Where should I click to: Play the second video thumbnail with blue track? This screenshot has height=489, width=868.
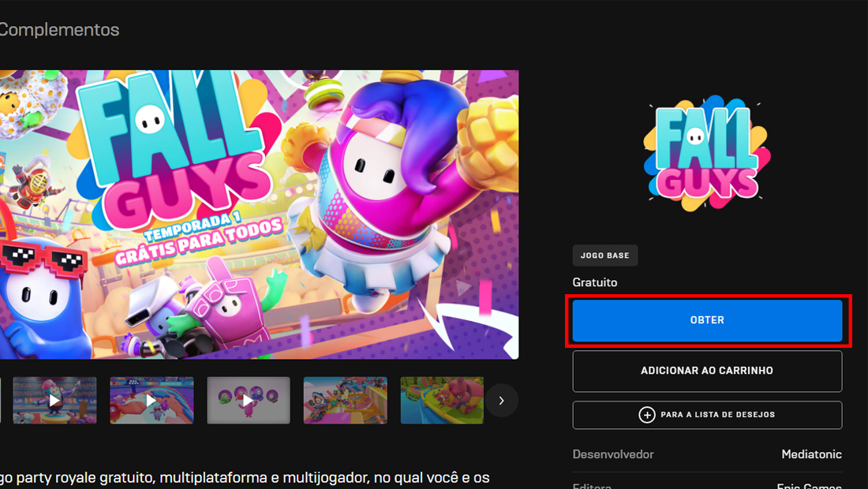click(152, 401)
